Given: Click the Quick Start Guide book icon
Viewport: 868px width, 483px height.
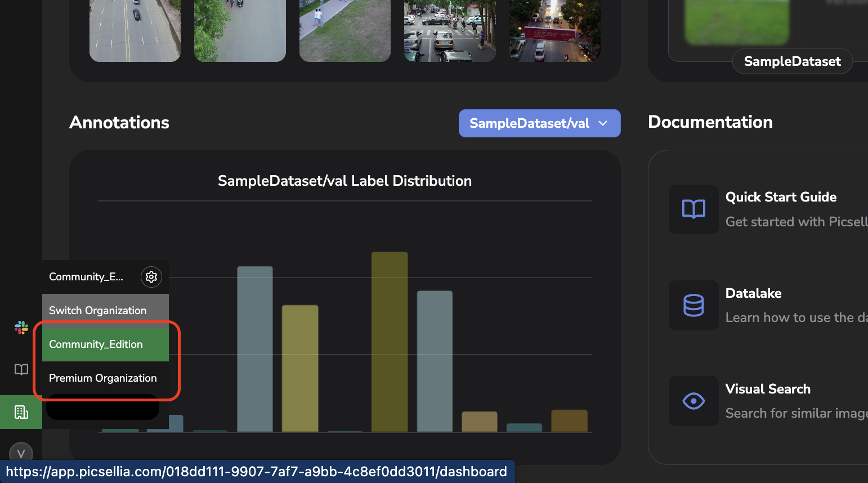Looking at the screenshot, I should tap(693, 209).
